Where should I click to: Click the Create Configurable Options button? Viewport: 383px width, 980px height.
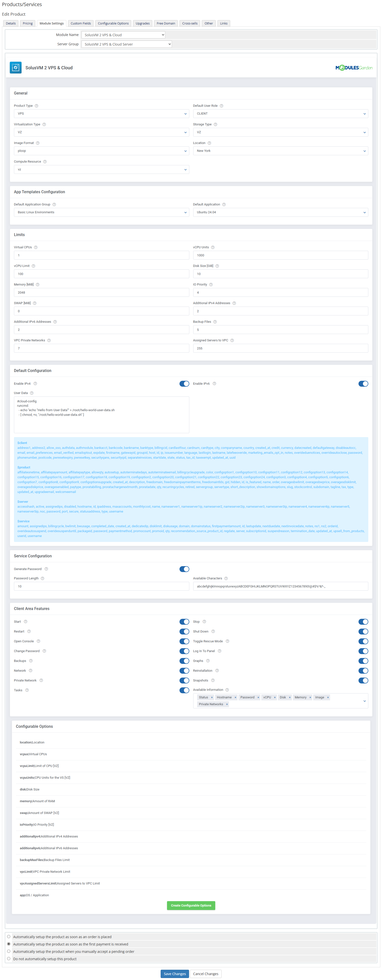click(191, 906)
